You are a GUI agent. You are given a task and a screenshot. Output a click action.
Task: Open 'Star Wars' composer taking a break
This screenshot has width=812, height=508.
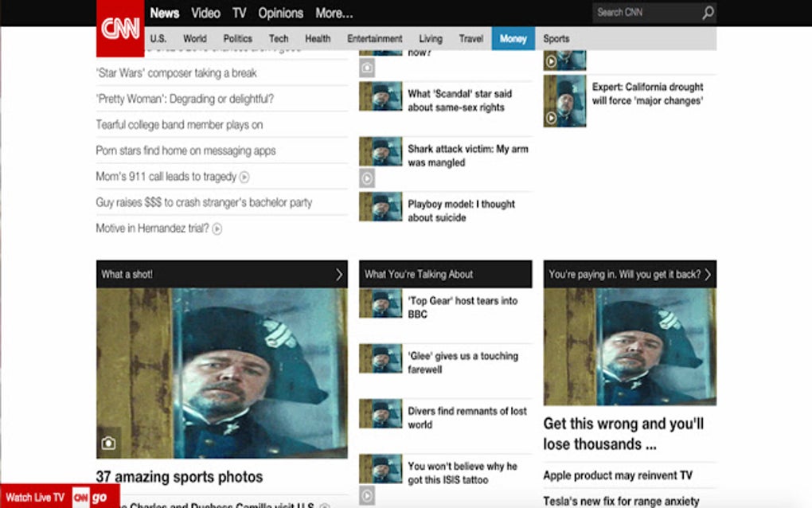pos(177,73)
